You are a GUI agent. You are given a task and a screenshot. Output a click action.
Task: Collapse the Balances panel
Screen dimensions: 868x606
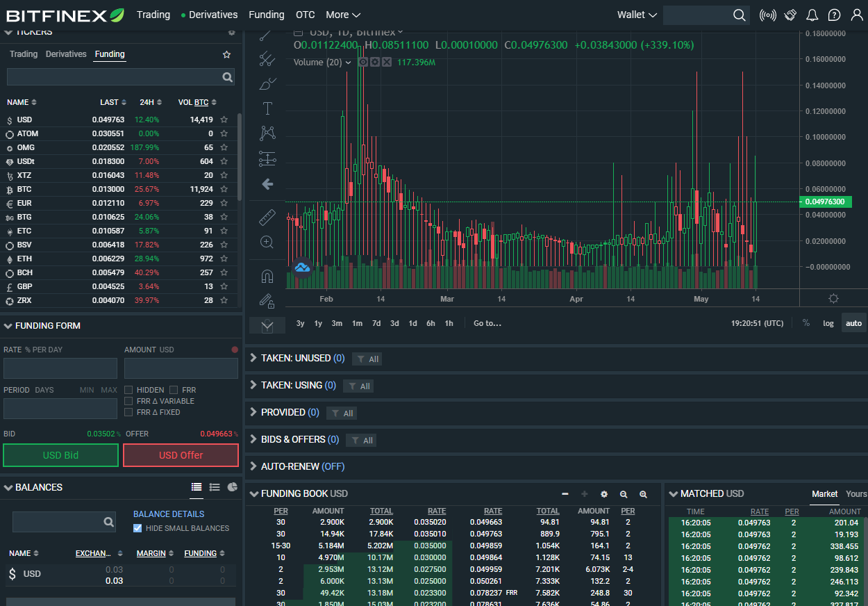pyautogui.click(x=8, y=487)
